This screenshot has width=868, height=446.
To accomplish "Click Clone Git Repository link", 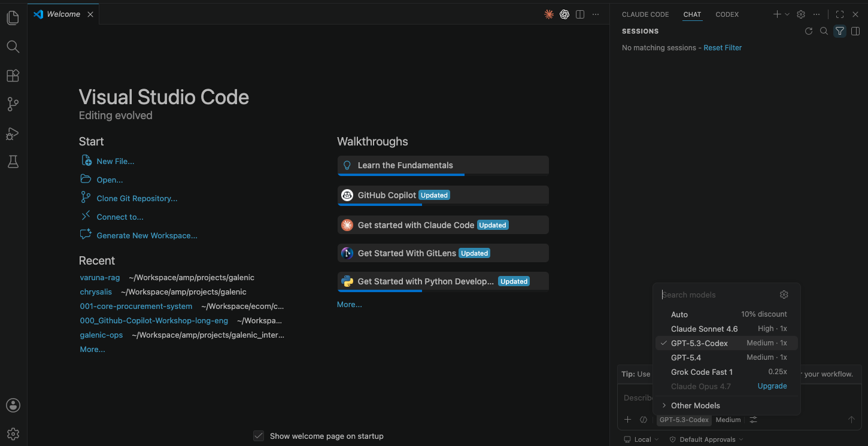I will coord(137,198).
